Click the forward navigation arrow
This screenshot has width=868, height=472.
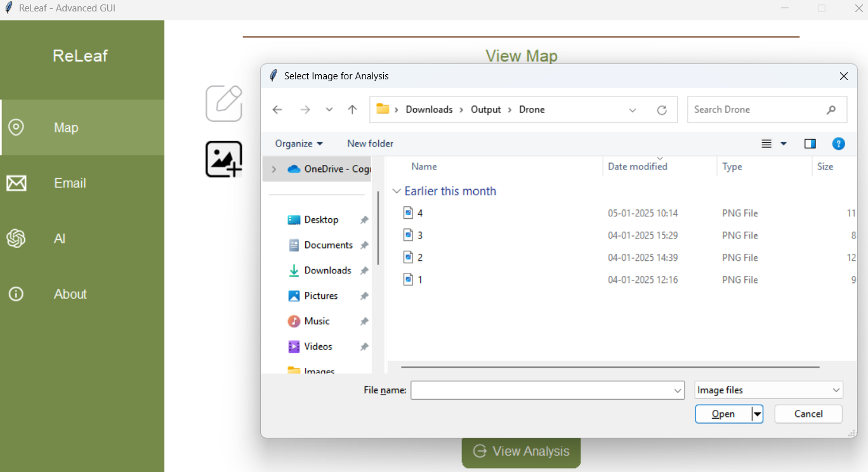coord(305,110)
